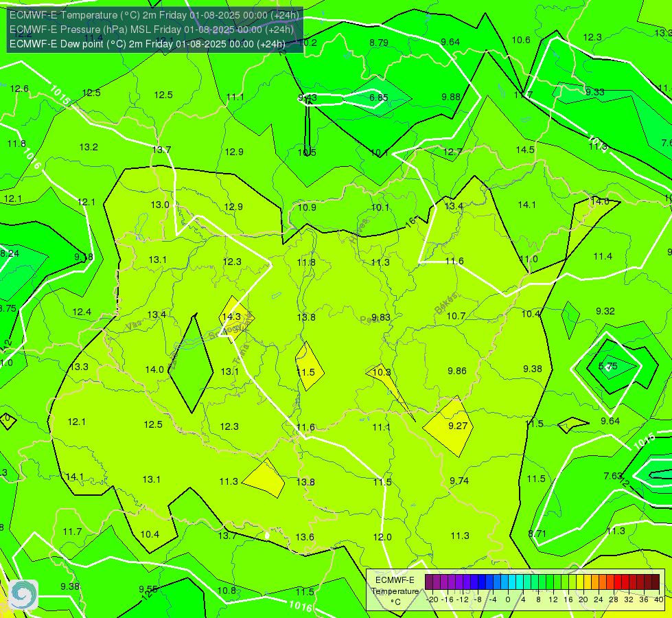Click the 14.5 dew point value

pyautogui.click(x=525, y=150)
